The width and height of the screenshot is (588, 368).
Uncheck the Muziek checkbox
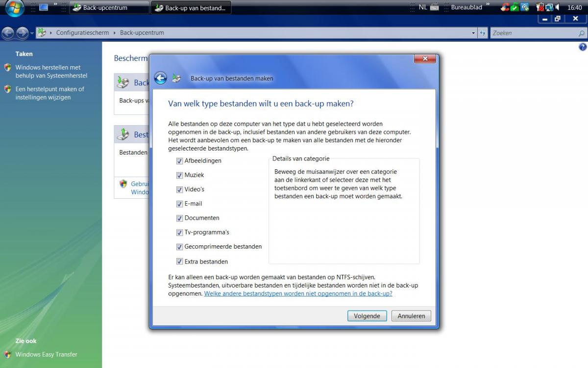[179, 175]
